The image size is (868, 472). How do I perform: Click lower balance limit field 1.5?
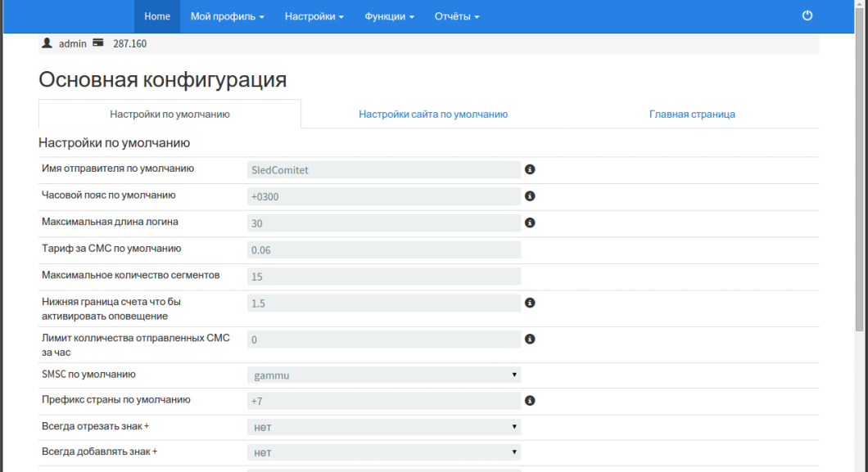pyautogui.click(x=383, y=303)
